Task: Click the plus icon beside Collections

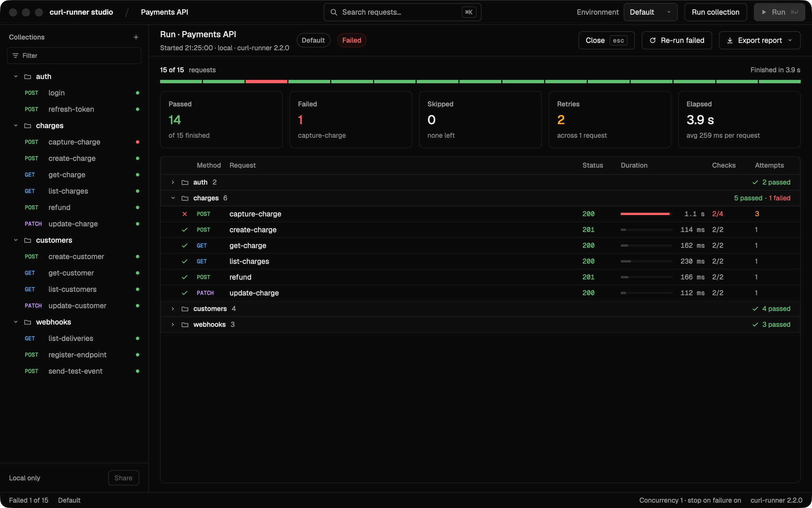Action: (x=136, y=37)
